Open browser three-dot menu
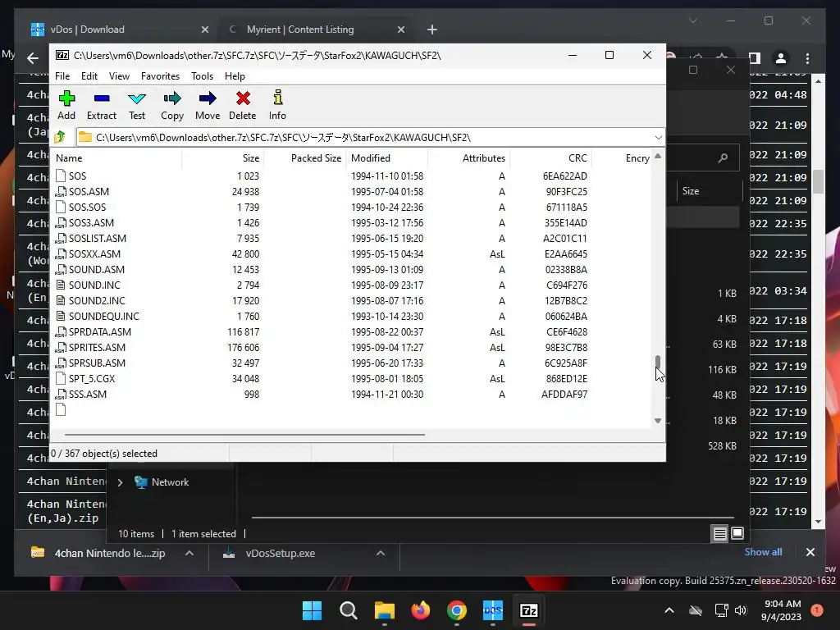The height and width of the screenshot is (630, 840). 807,58
